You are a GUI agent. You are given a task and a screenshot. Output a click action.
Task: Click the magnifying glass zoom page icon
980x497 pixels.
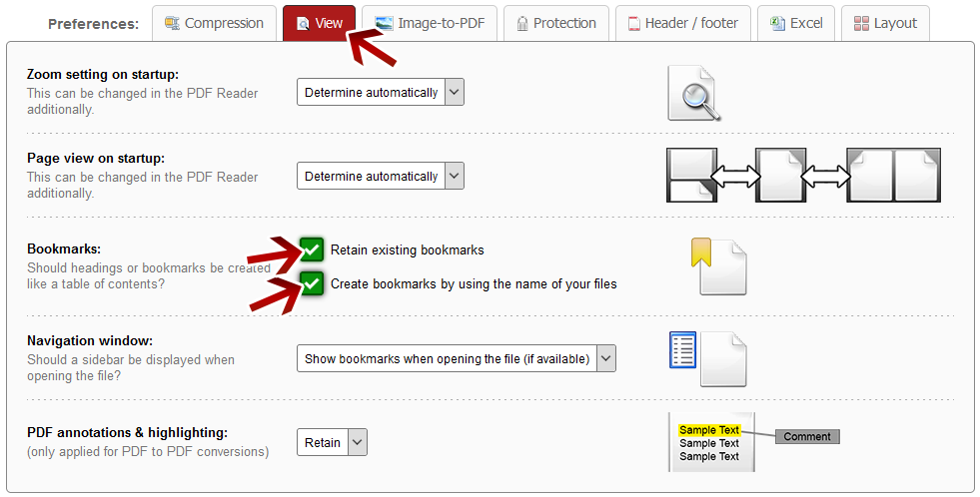pos(693,94)
